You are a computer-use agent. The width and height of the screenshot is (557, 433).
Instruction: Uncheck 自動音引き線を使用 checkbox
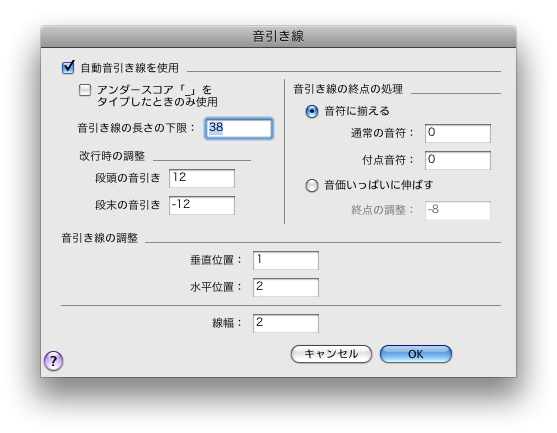[x=68, y=67]
